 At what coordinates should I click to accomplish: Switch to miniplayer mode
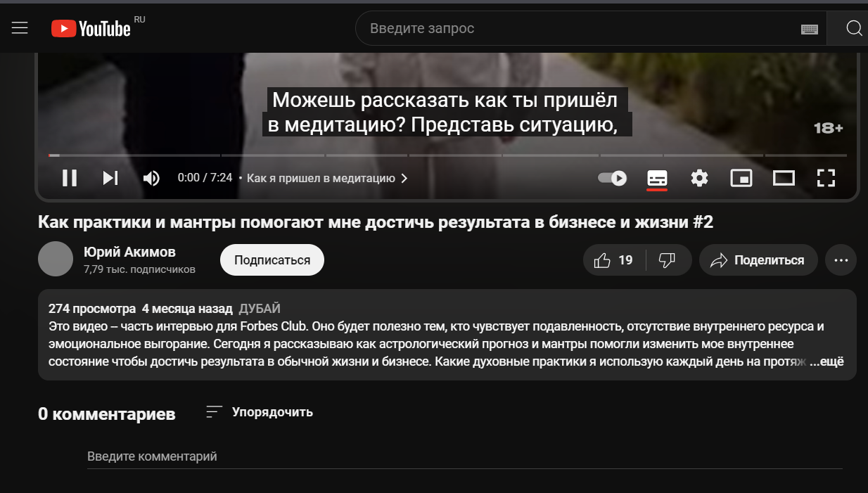(741, 178)
